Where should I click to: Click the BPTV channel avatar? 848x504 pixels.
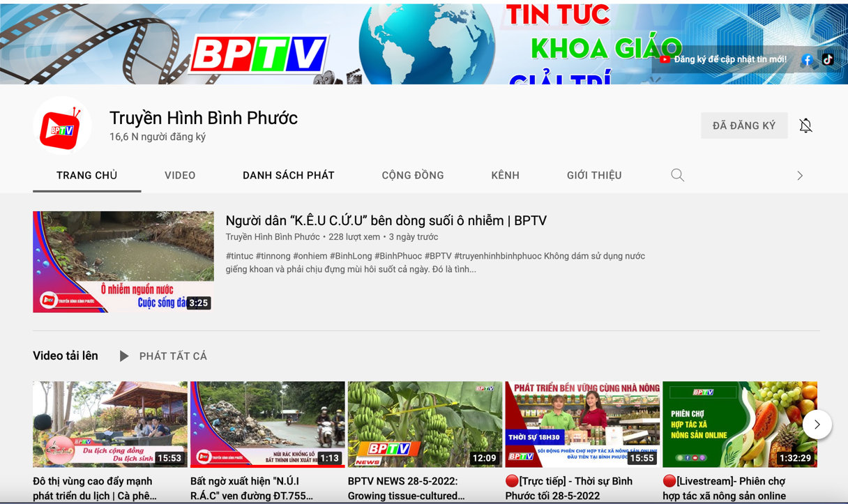(x=62, y=126)
